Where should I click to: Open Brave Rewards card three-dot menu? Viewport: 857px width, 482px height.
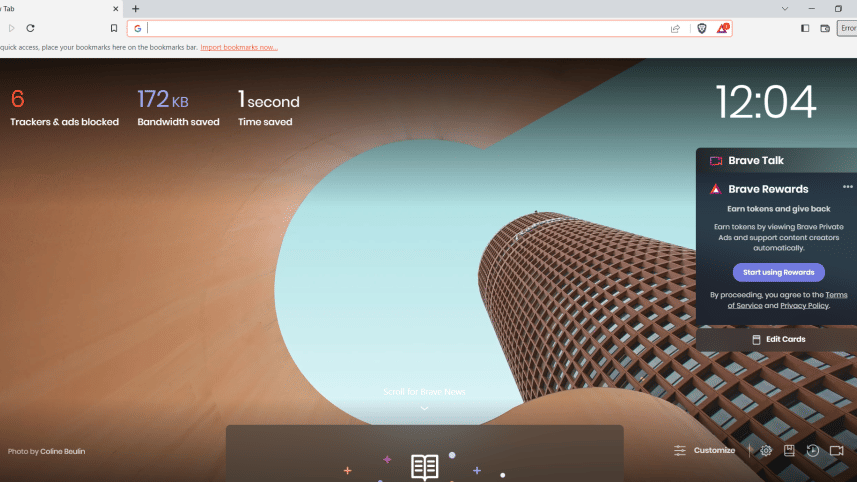tap(848, 187)
